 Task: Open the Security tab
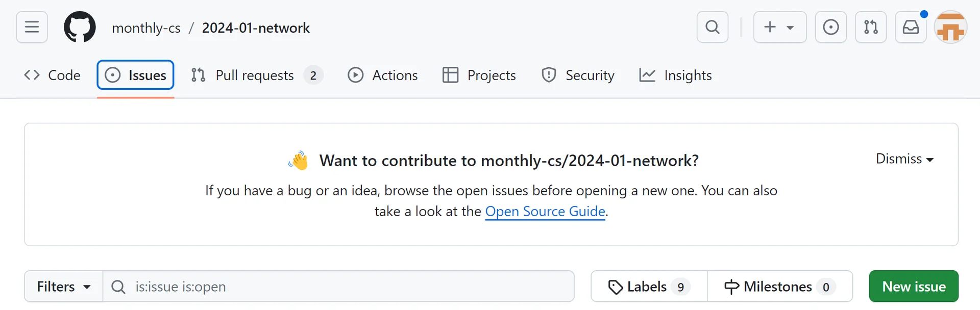(578, 75)
